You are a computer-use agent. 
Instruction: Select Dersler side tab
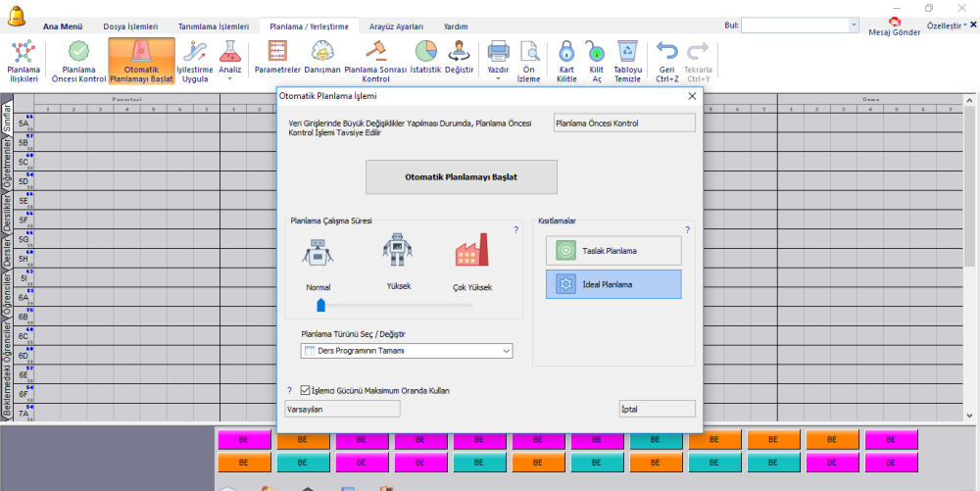[x=6, y=253]
